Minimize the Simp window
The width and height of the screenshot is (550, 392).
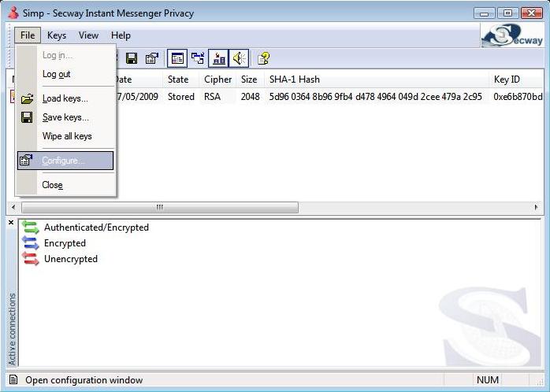(x=485, y=13)
